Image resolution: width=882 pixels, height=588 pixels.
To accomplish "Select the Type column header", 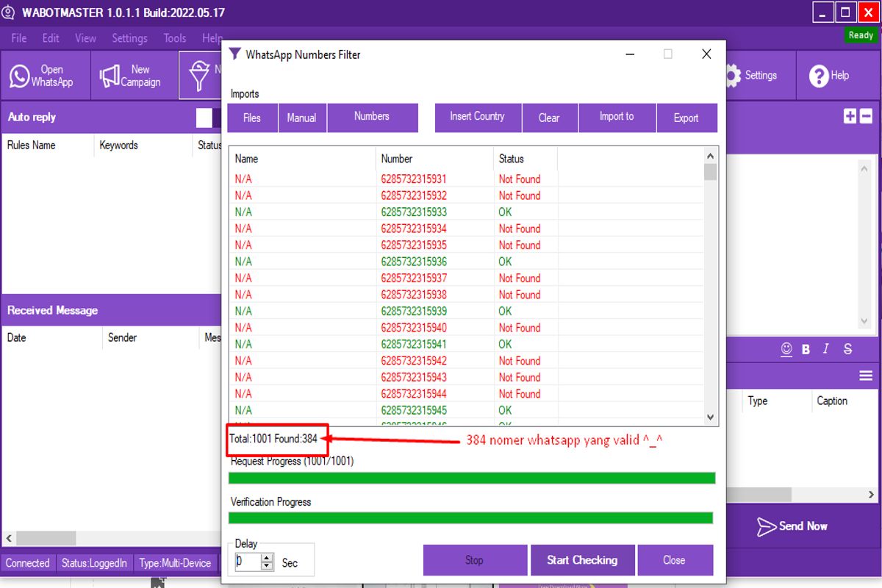I will 775,401.
